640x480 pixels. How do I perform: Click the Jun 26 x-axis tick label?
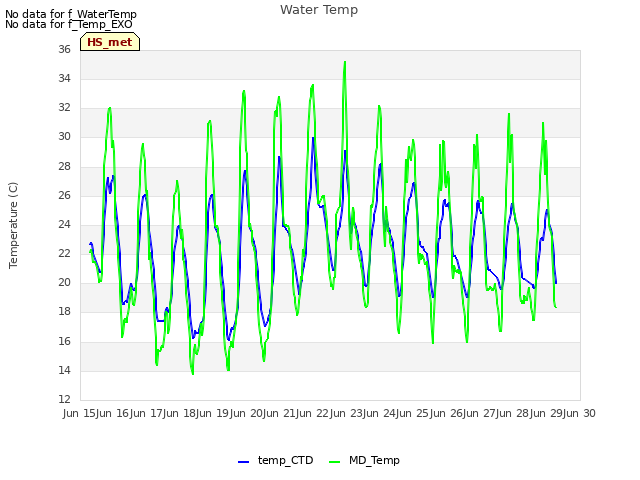(447, 413)
